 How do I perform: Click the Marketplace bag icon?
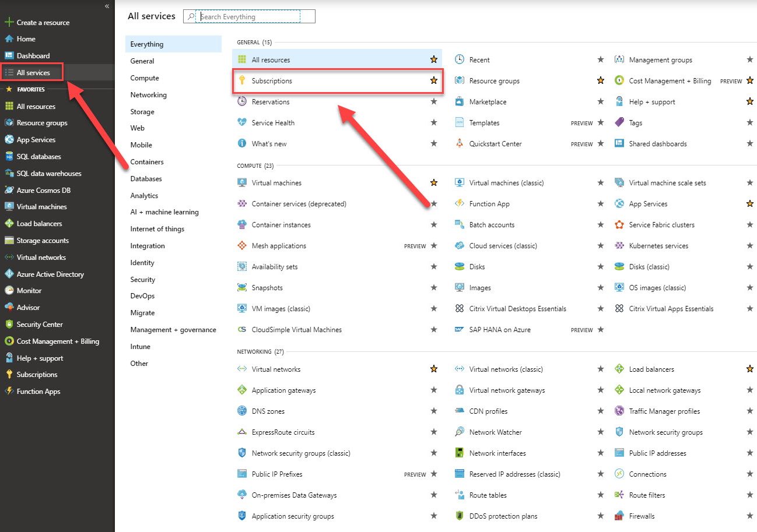tap(460, 101)
